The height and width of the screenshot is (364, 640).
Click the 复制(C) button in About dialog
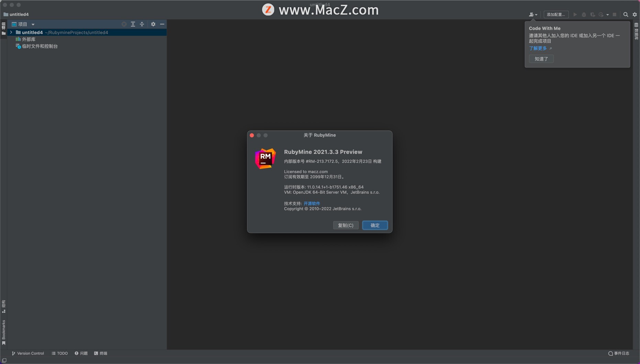tap(346, 225)
